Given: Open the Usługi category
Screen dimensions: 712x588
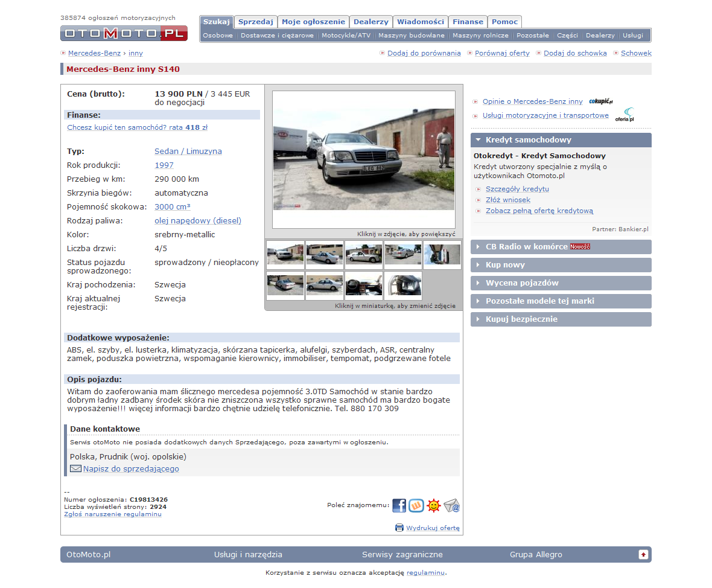Looking at the screenshot, I should [x=633, y=36].
